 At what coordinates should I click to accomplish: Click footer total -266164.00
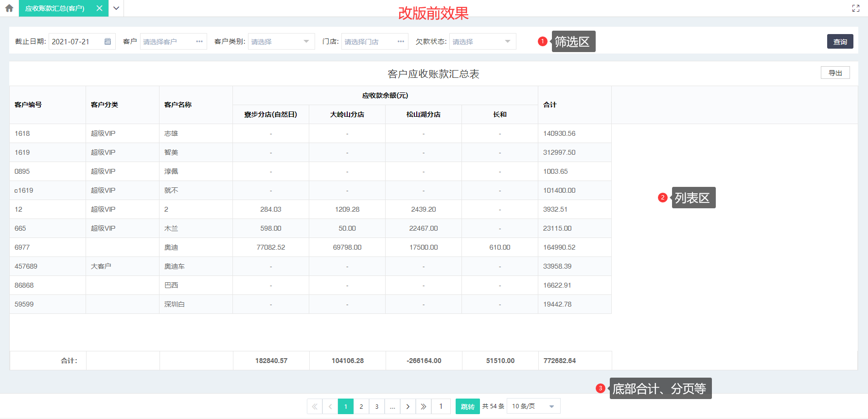coord(424,361)
